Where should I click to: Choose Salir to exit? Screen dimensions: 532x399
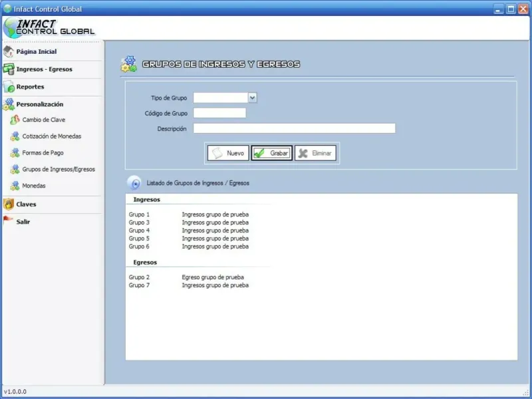[23, 222]
